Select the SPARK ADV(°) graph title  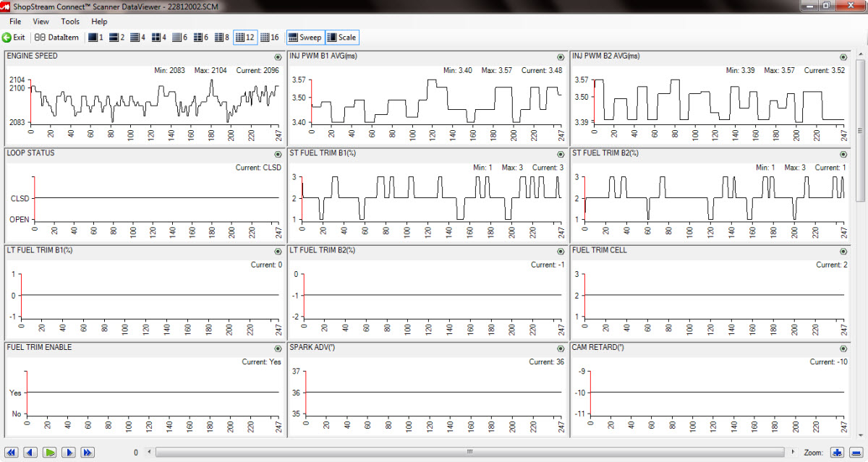click(x=312, y=346)
